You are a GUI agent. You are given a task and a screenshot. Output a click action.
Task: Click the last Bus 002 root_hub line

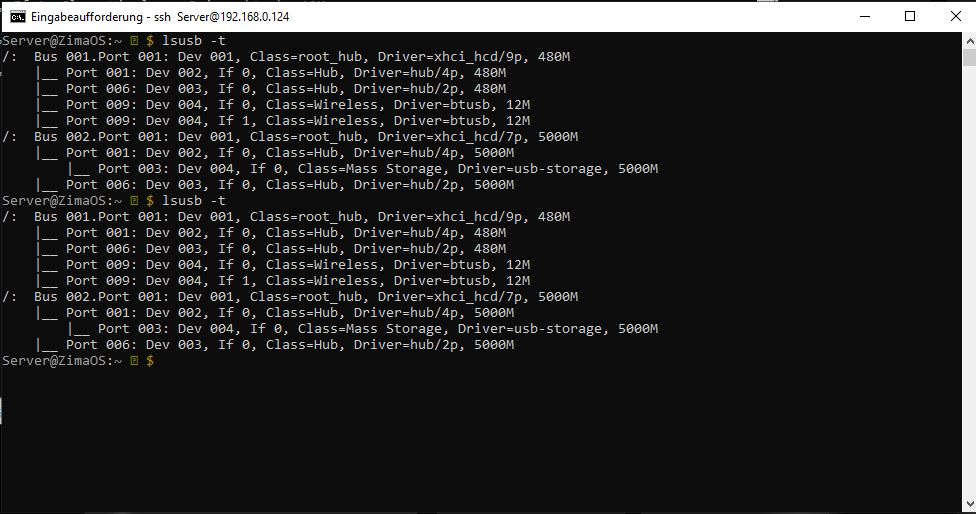pyautogui.click(x=305, y=297)
